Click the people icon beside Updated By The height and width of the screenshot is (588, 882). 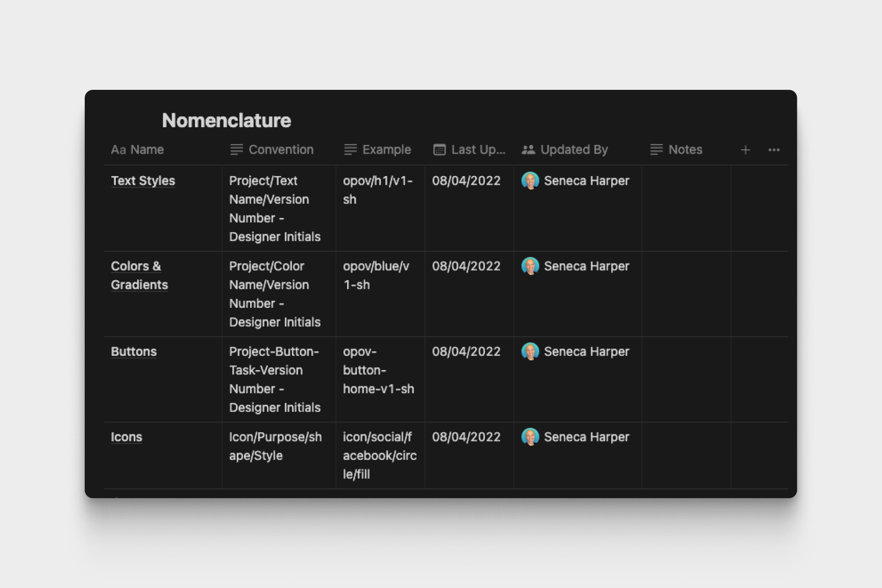point(528,150)
